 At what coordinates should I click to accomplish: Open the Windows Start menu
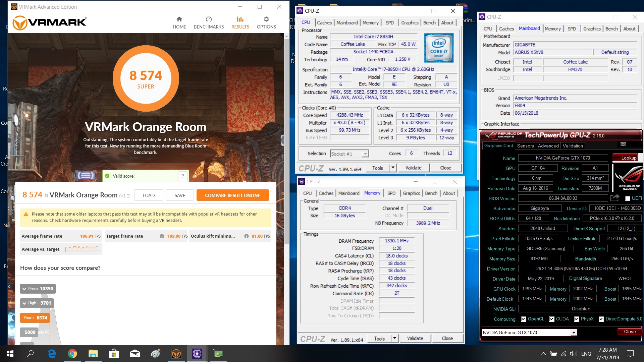click(10, 354)
